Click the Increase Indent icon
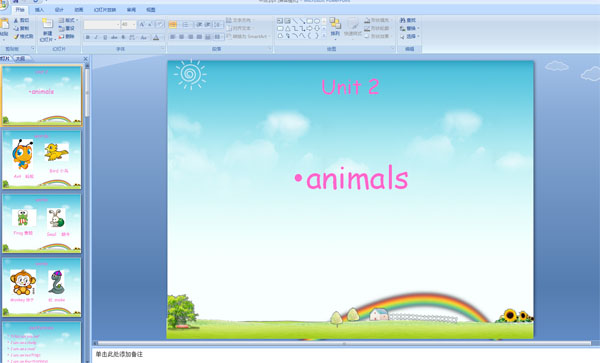 [207, 24]
